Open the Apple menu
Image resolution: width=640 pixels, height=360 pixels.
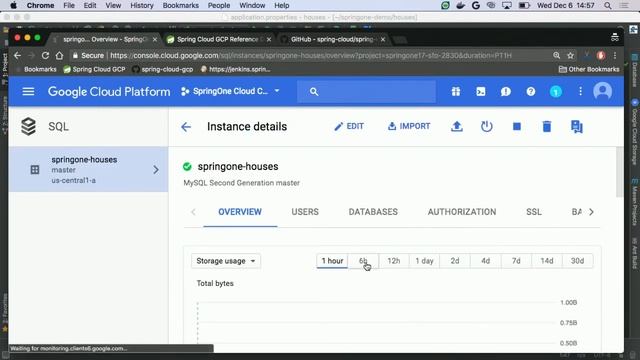13,5
